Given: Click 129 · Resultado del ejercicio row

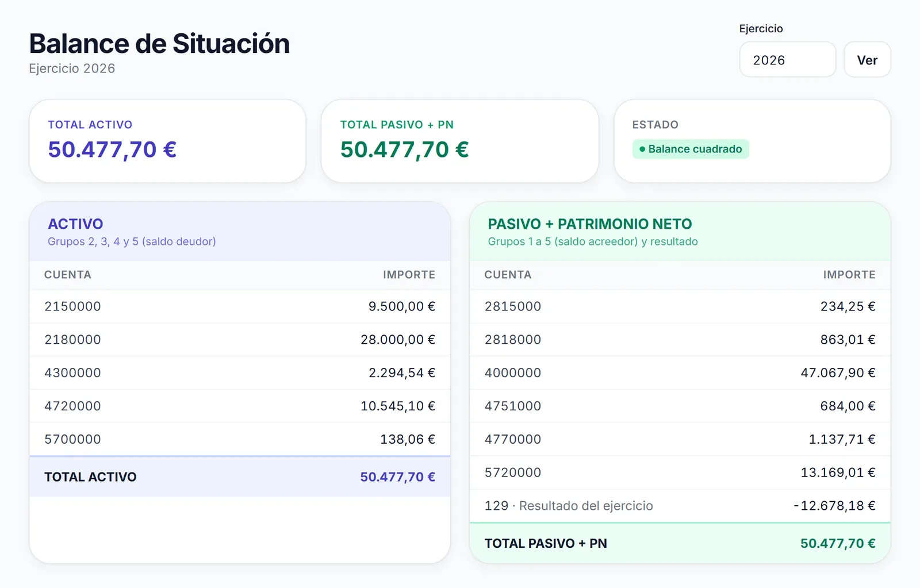Looking at the screenshot, I should [x=680, y=506].
